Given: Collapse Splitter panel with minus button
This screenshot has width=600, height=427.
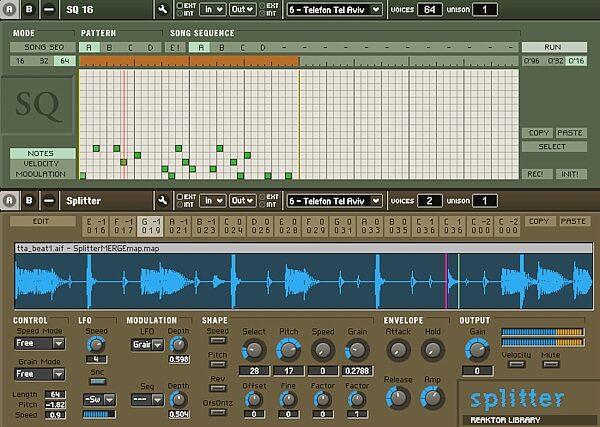Looking at the screenshot, I should 49,200.
